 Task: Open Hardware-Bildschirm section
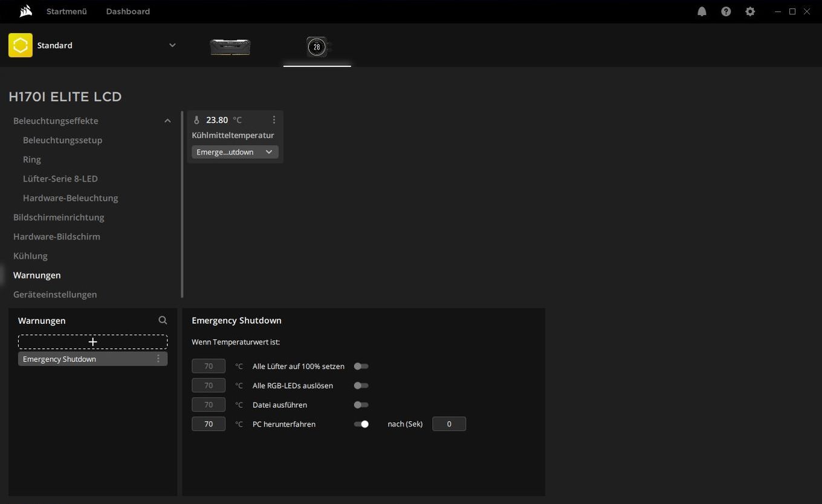[x=57, y=237]
